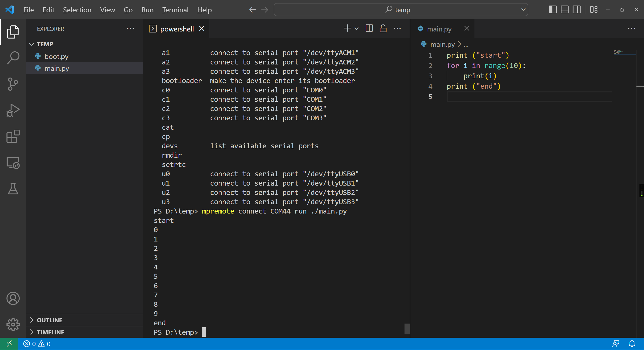Select main.py in the Explorer tree

pyautogui.click(x=85, y=68)
